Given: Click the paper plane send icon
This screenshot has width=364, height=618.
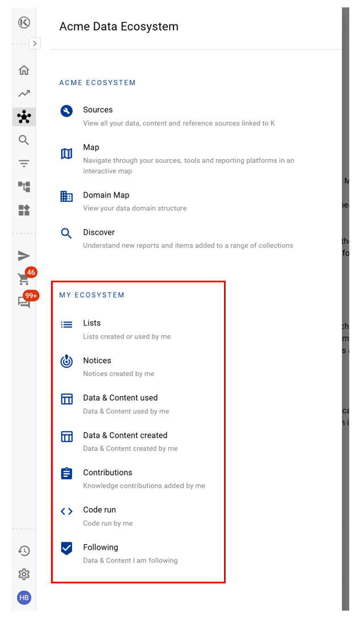Looking at the screenshot, I should 24,256.
